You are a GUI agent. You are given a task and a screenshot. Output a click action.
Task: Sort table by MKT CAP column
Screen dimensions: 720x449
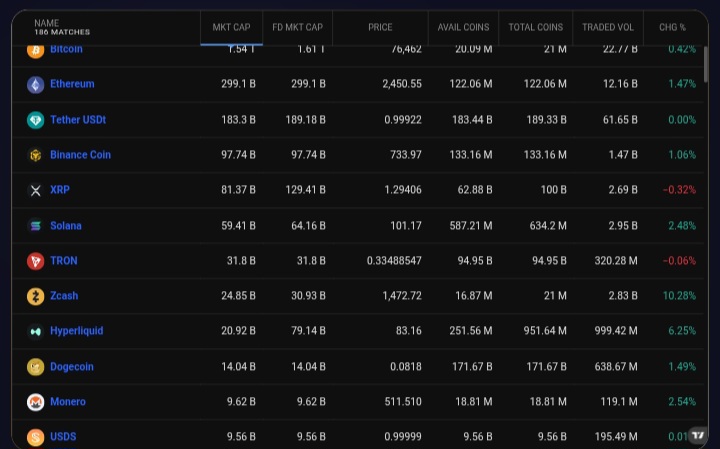231,28
